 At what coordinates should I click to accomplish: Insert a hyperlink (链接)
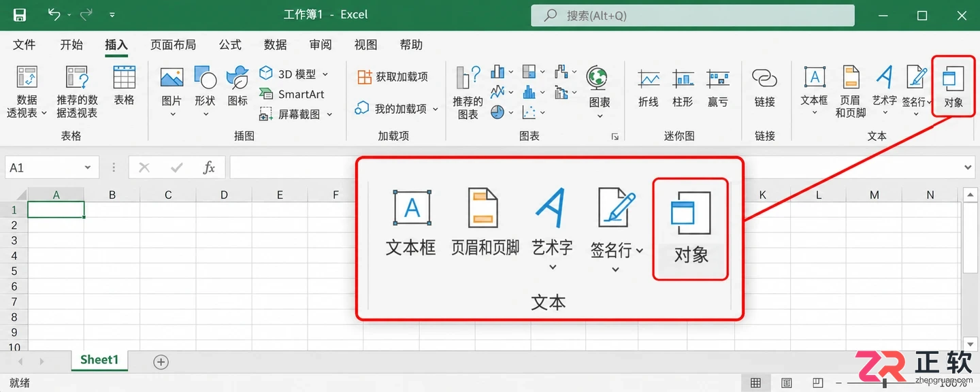click(765, 87)
